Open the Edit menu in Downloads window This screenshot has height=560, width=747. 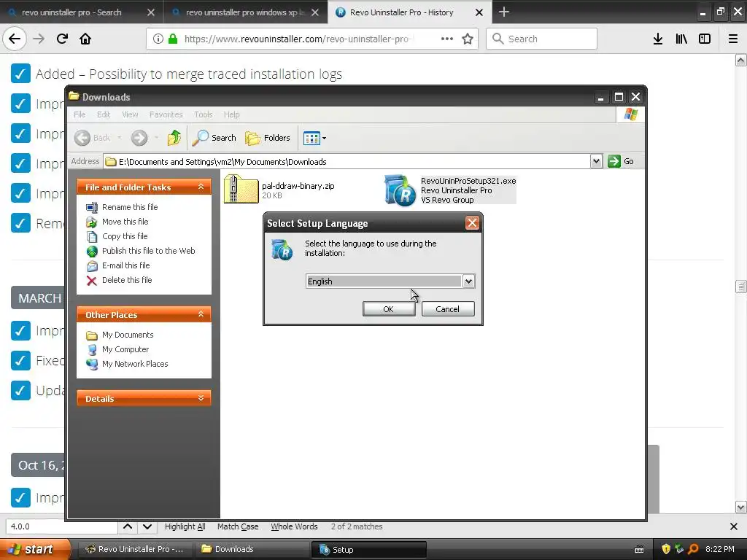pos(104,114)
